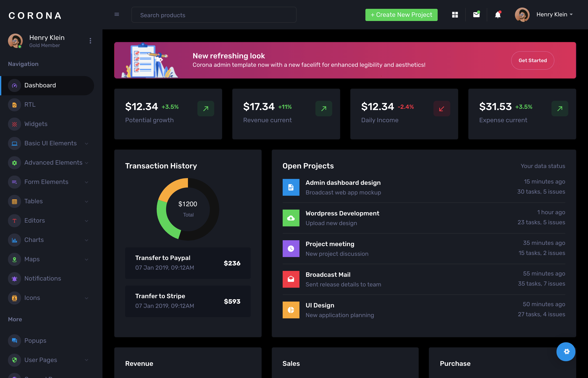The width and height of the screenshot is (588, 378).
Task: Open the Henry Klein profile dropdown
Action: tap(554, 14)
